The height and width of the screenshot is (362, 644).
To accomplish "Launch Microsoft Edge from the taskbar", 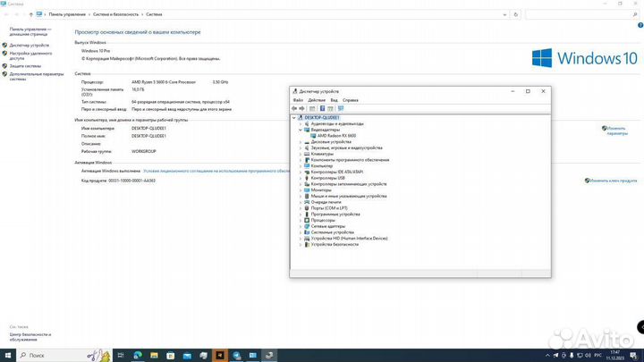I will 138,355.
